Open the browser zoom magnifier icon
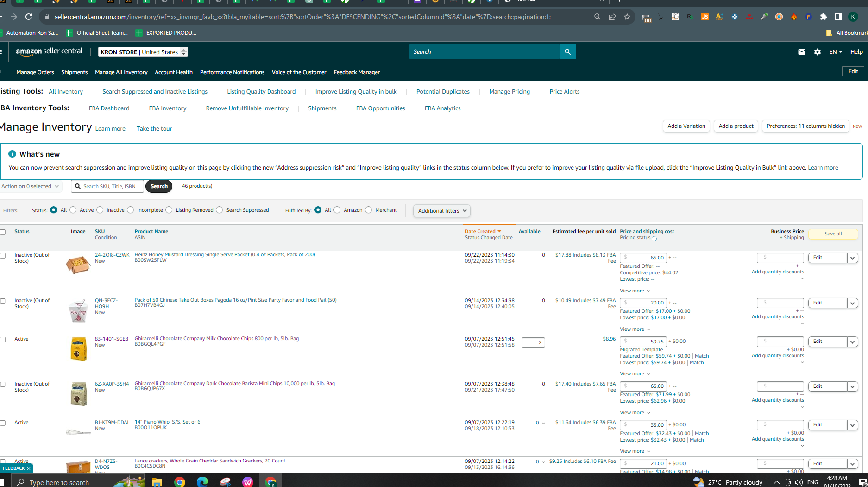The height and width of the screenshot is (487, 868). tap(598, 17)
